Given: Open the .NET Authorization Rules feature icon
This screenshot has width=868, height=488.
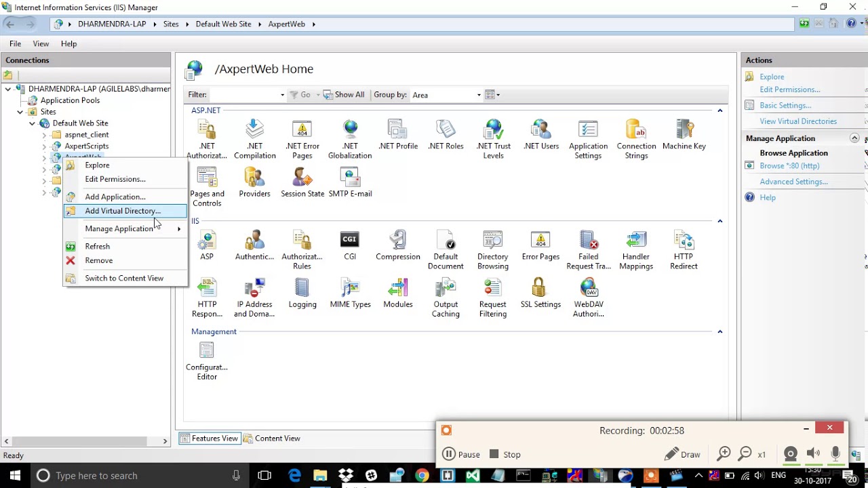Looking at the screenshot, I should (207, 139).
